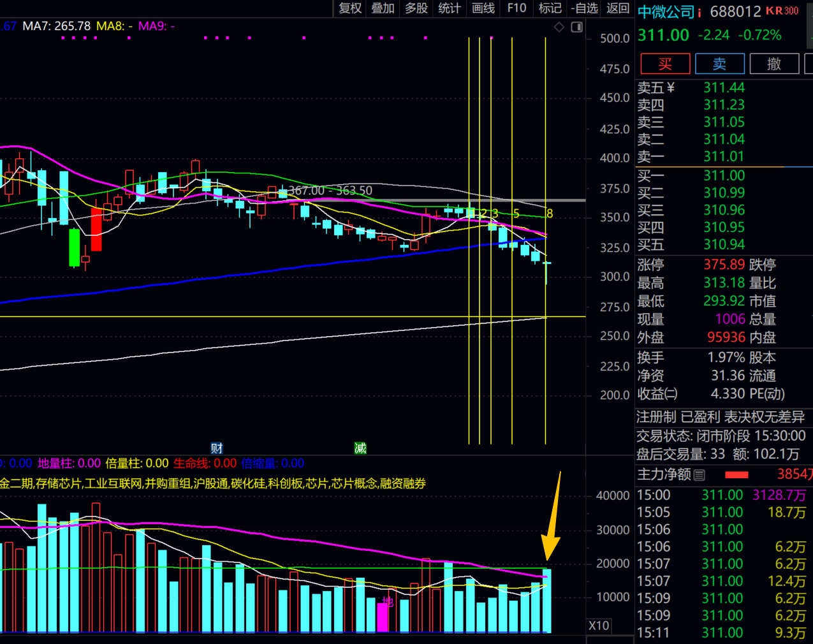813x644 pixels.
Task: Activate the 画线 drawing tool
Action: (x=483, y=8)
